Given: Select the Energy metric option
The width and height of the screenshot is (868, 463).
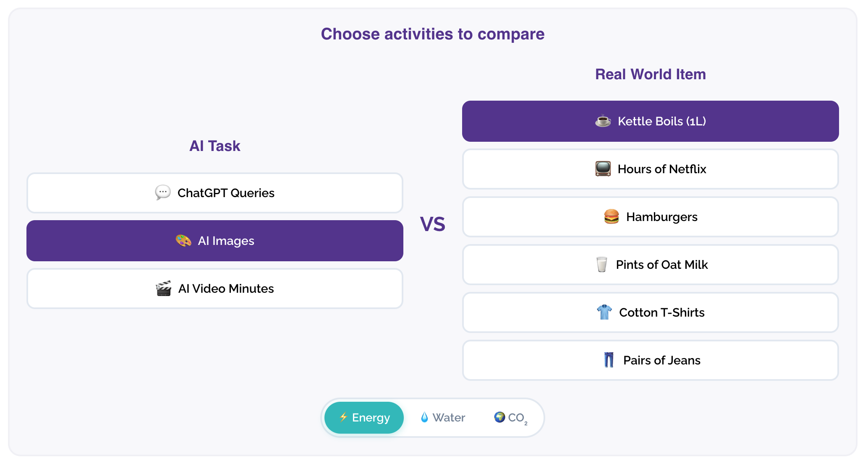Looking at the screenshot, I should pos(364,418).
